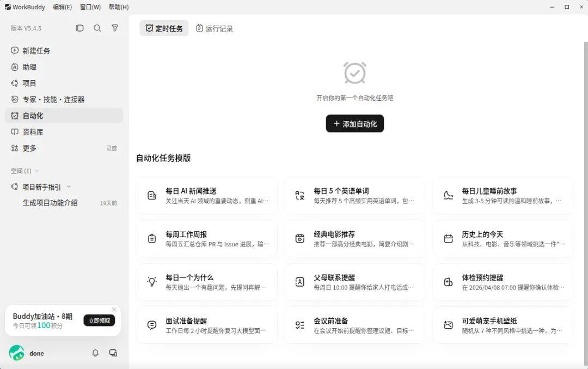Screen dimensions: 588x369
Task: Open the search icon in sidebar header
Action: point(97,28)
